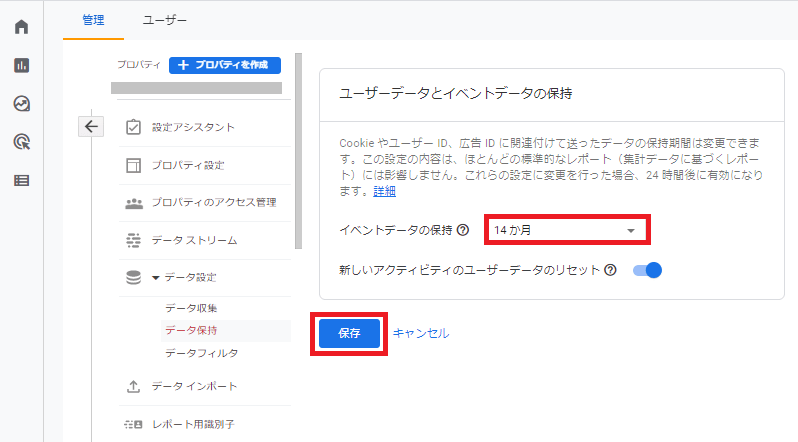Click the キャンセル link
The height and width of the screenshot is (442, 798).
pos(421,334)
